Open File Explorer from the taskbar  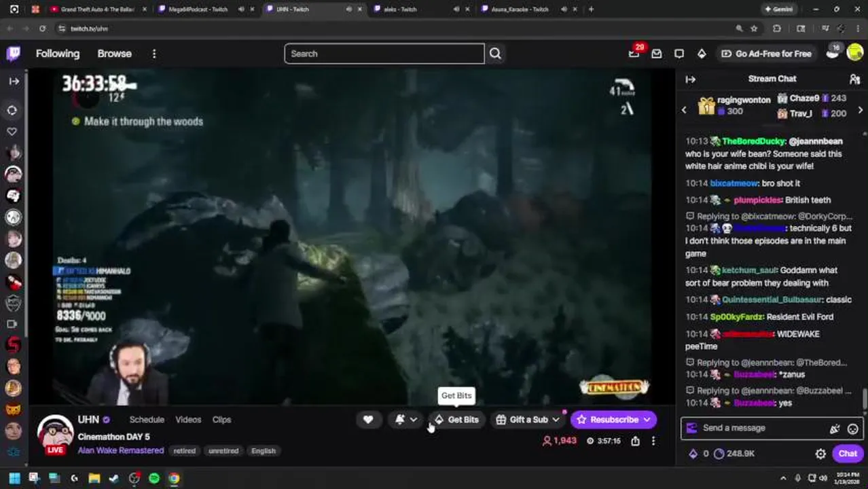point(94,478)
